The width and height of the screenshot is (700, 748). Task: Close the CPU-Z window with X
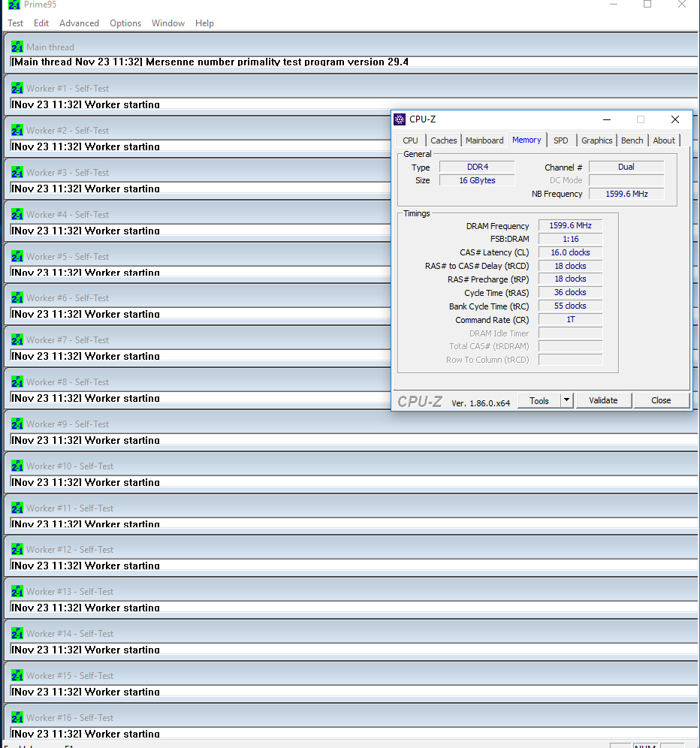click(675, 119)
